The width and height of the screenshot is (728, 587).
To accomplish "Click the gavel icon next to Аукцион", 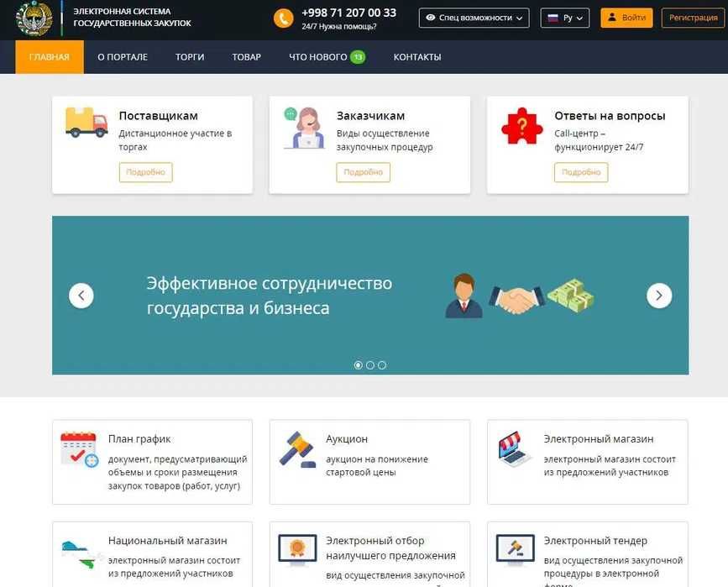I will (x=297, y=449).
